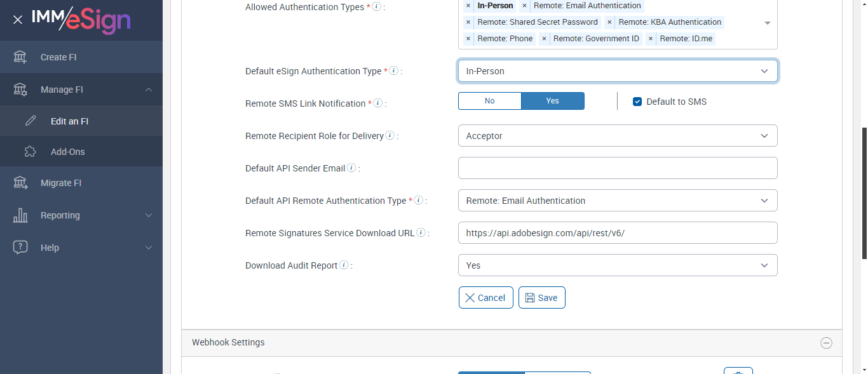Click info icon beside Default API Sender Email

click(351, 168)
